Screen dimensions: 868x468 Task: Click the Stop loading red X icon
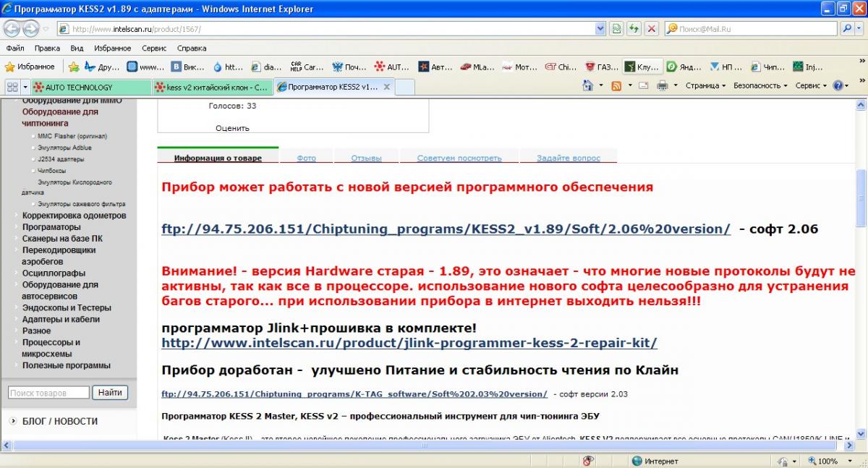coord(652,29)
